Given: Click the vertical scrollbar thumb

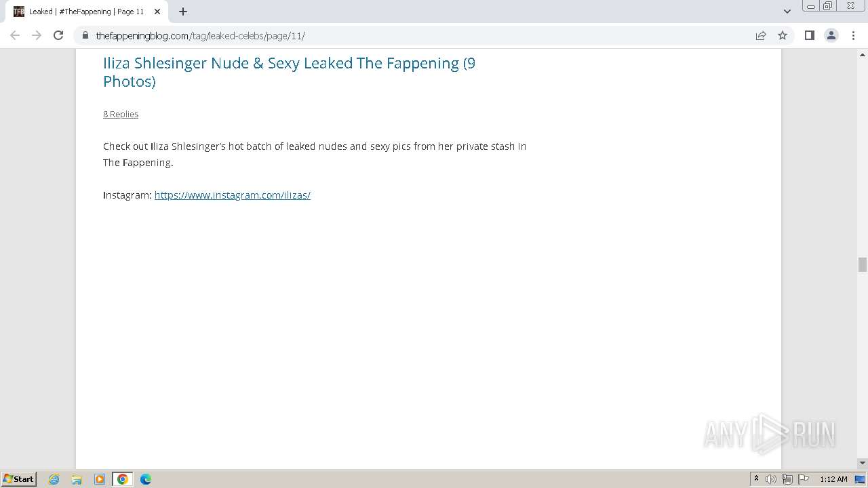Looking at the screenshot, I should point(863,264).
